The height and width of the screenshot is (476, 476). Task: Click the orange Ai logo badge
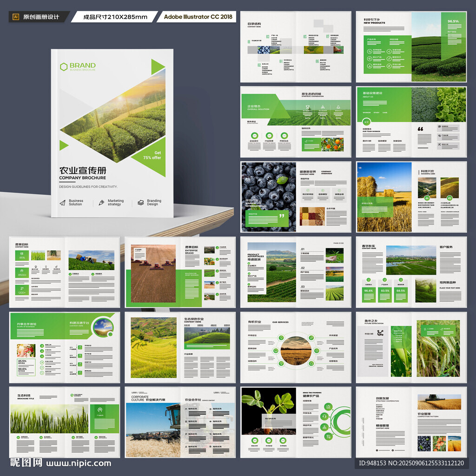coord(16,17)
